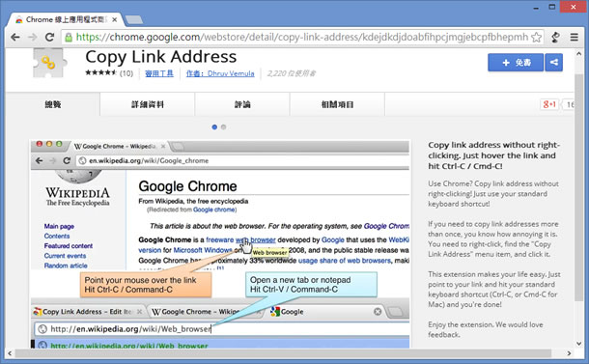The image size is (589, 364).
Task: Click the 2,220 users count text
Action: pos(292,73)
